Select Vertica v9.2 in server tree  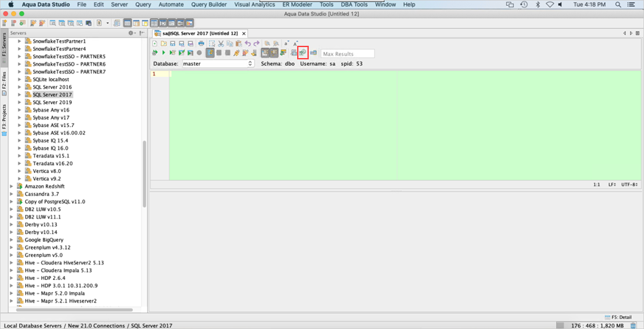click(47, 179)
